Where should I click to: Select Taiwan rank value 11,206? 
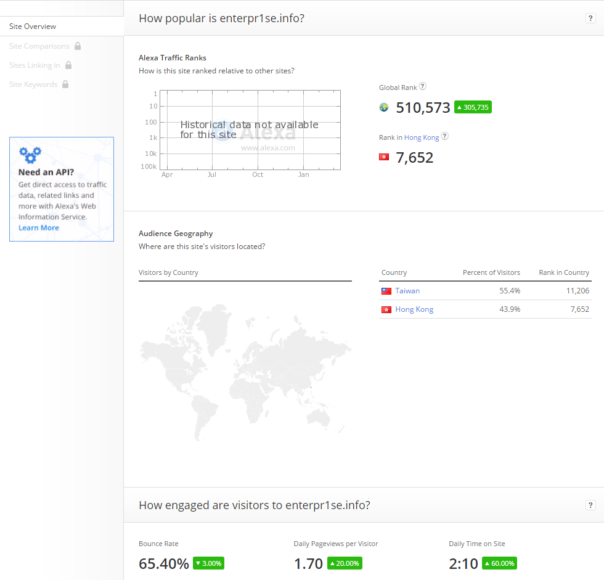tap(577, 291)
